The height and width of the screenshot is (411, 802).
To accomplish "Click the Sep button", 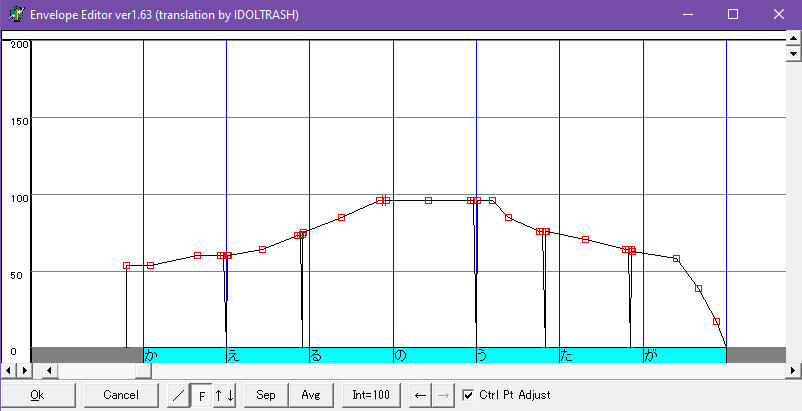I will [265, 395].
